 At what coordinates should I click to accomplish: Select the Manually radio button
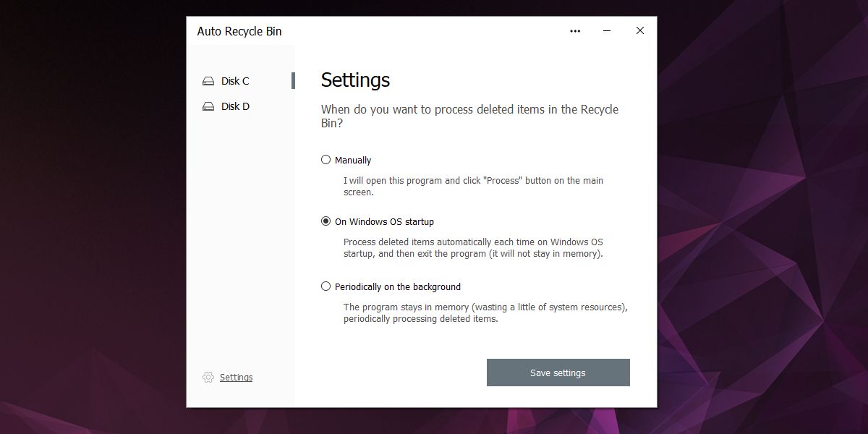325,160
